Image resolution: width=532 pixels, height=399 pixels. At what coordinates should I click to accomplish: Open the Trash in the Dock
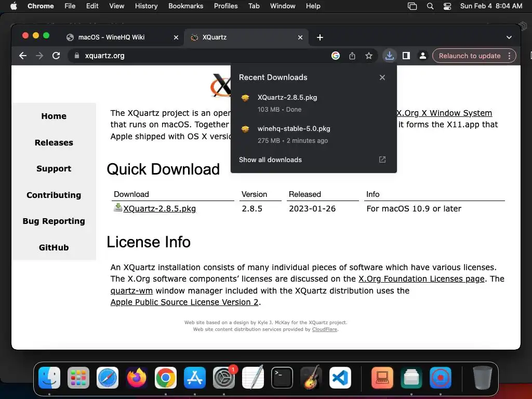(x=483, y=378)
